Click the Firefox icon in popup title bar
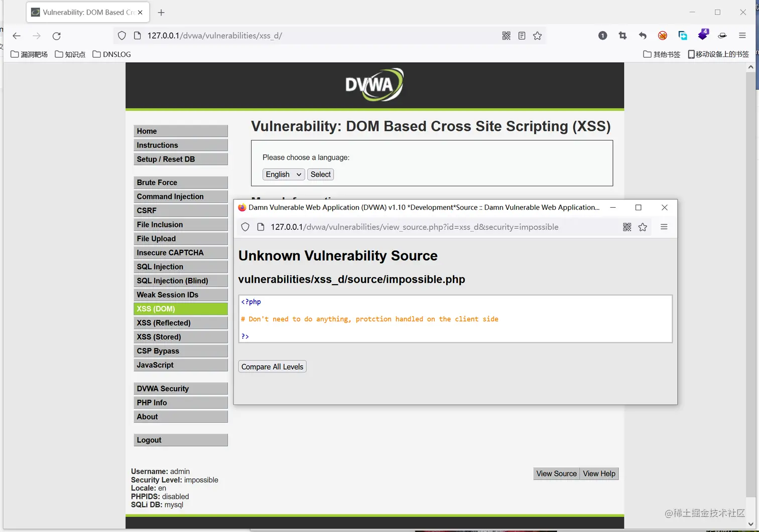 tap(242, 207)
